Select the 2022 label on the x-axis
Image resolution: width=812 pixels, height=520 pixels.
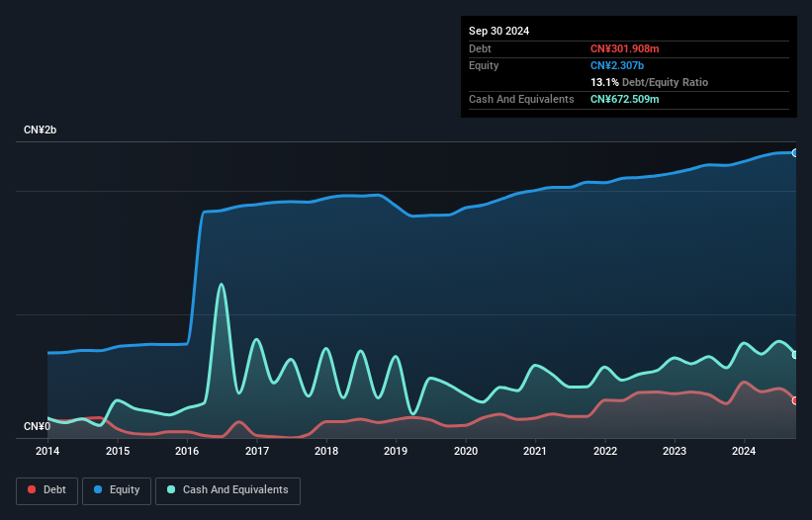pyautogui.click(x=605, y=452)
